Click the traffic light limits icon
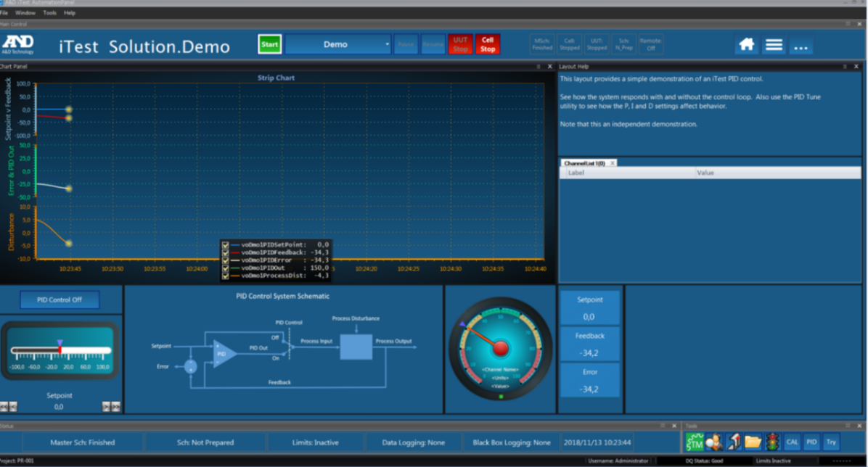 click(772, 442)
